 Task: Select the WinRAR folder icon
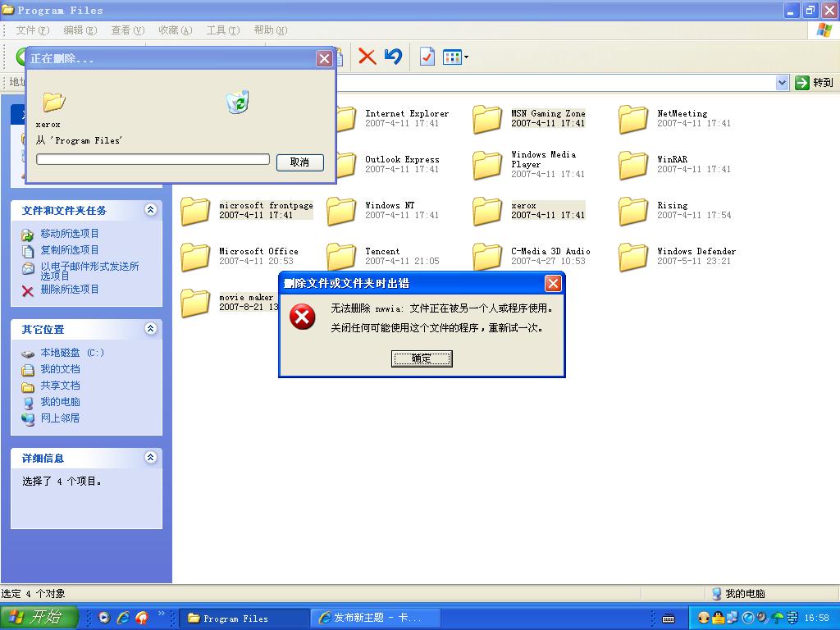[x=633, y=164]
